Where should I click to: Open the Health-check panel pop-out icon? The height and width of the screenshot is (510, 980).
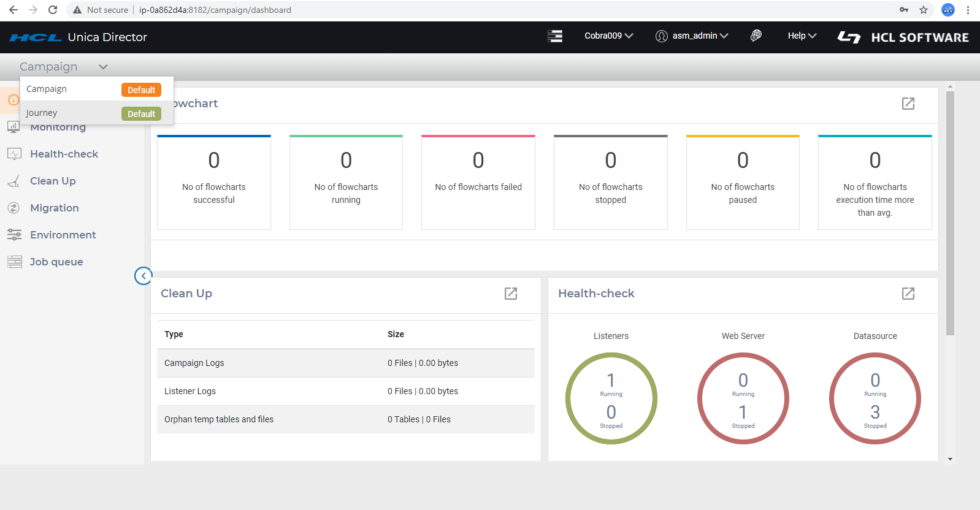[x=908, y=294]
